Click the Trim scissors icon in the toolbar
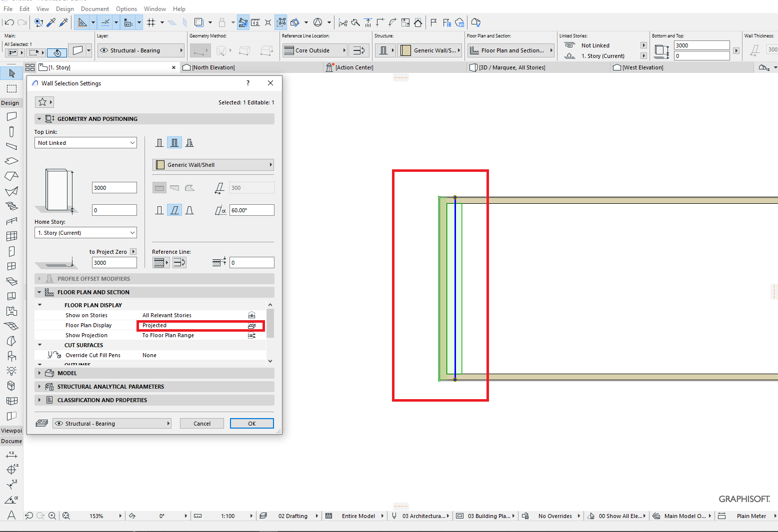 342,22
